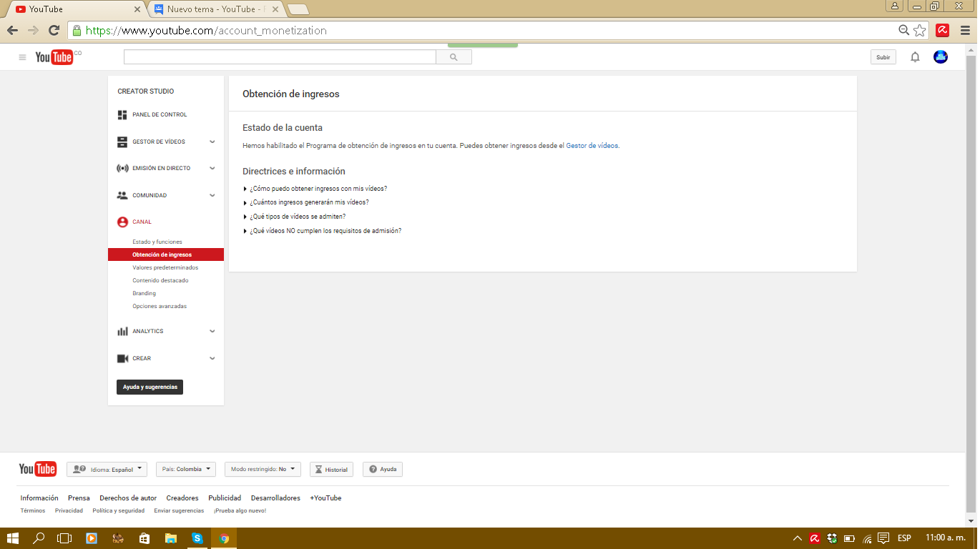The image size is (980, 549).
Task: Open the Windows Start menu
Action: (13, 538)
